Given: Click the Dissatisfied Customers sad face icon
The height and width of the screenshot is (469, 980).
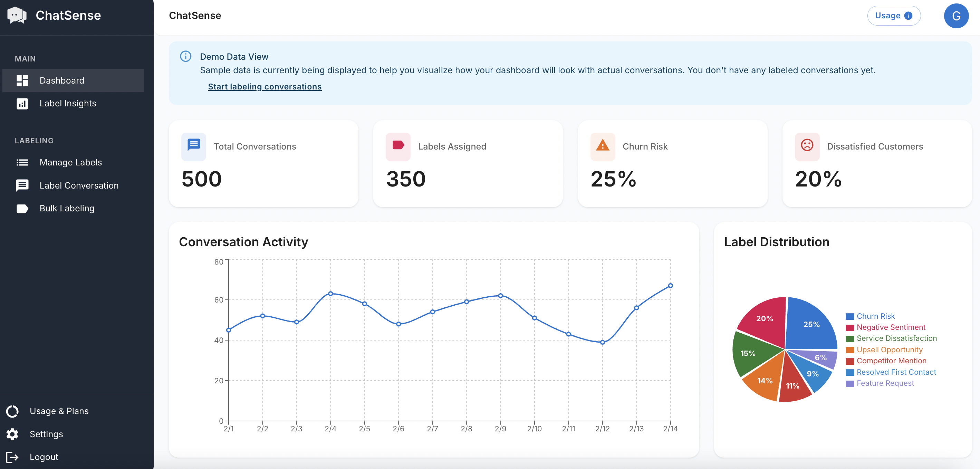Looking at the screenshot, I should click(x=807, y=146).
